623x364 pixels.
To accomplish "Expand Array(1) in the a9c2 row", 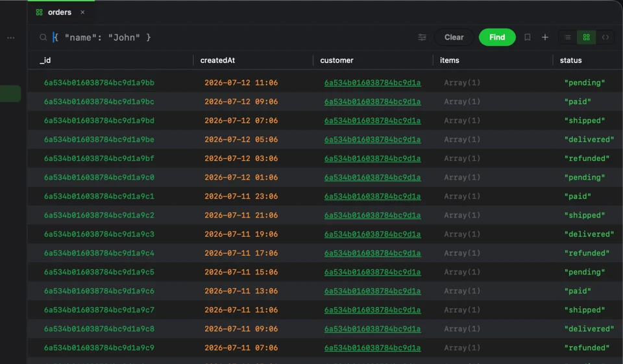I will pyautogui.click(x=462, y=215).
